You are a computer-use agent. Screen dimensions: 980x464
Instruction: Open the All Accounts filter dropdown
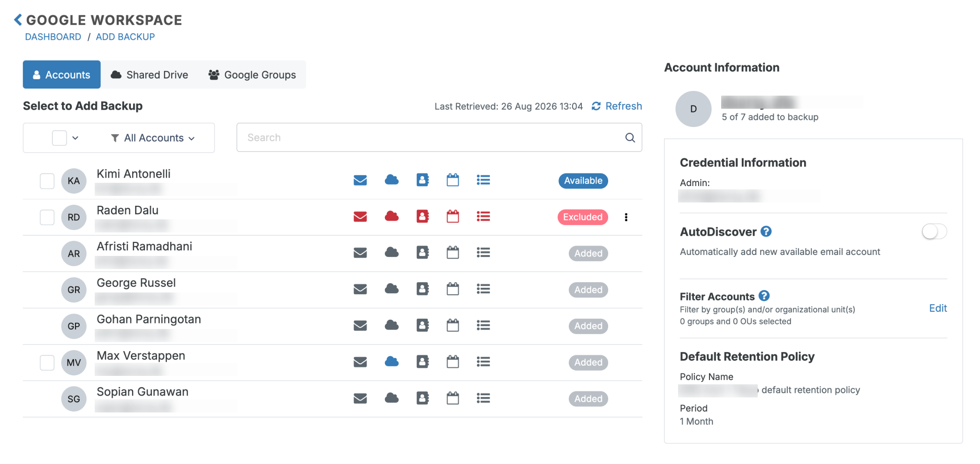[153, 138]
